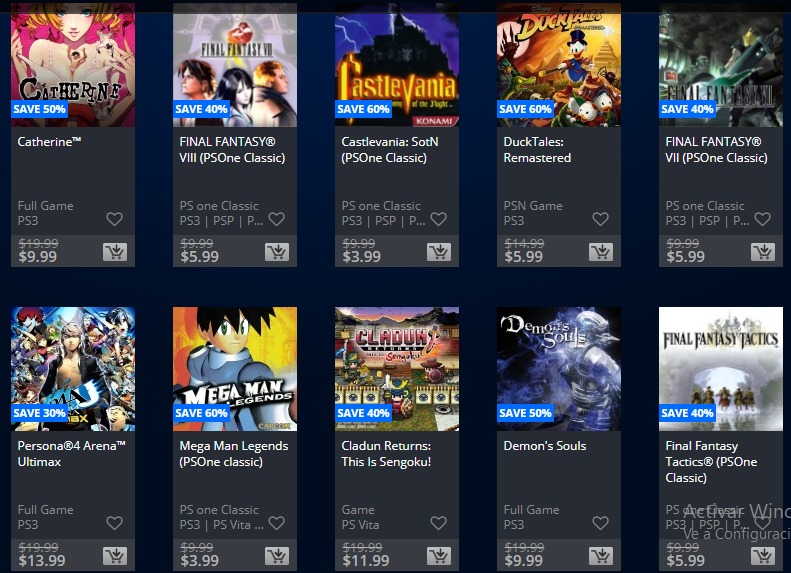Add Demon's Souls to cart
This screenshot has height=573, width=791.
point(601,556)
